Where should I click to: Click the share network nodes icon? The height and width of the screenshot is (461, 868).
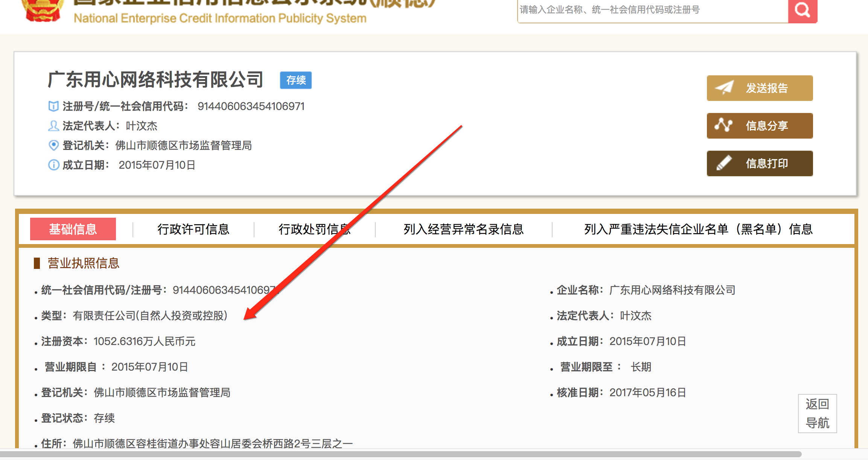click(723, 125)
